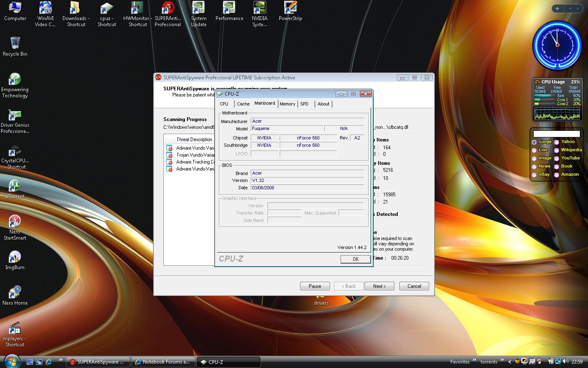The height and width of the screenshot is (368, 588).
Task: Click the Windows Start orb
Action: click(11, 361)
